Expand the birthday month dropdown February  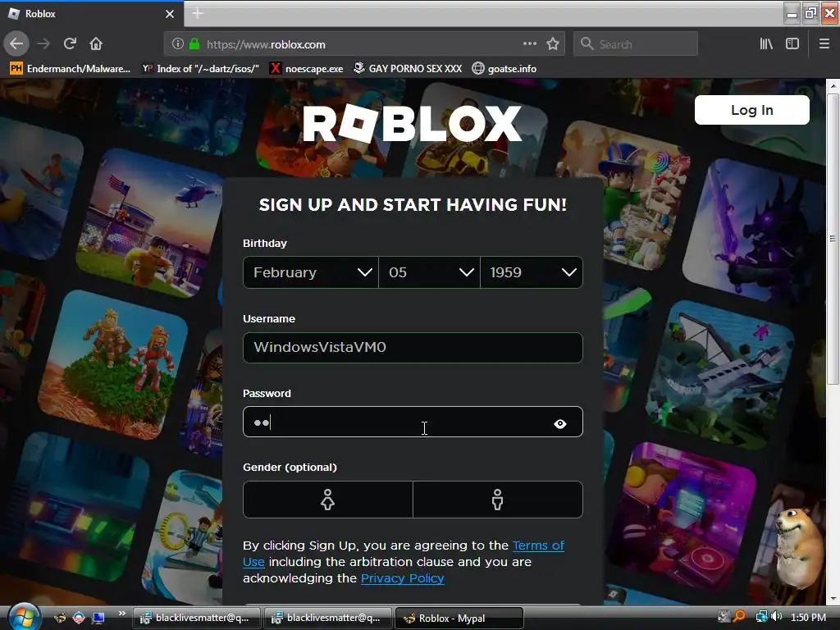pos(311,272)
